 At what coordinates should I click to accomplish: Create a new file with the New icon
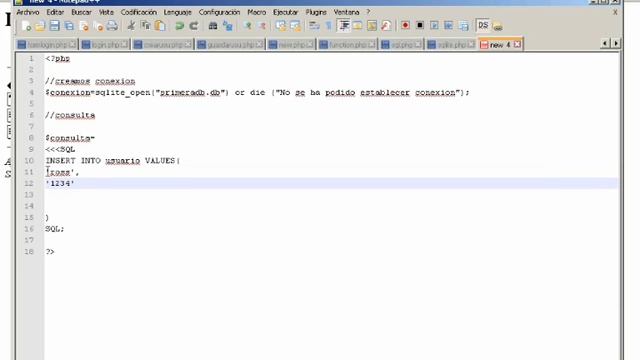(26, 26)
